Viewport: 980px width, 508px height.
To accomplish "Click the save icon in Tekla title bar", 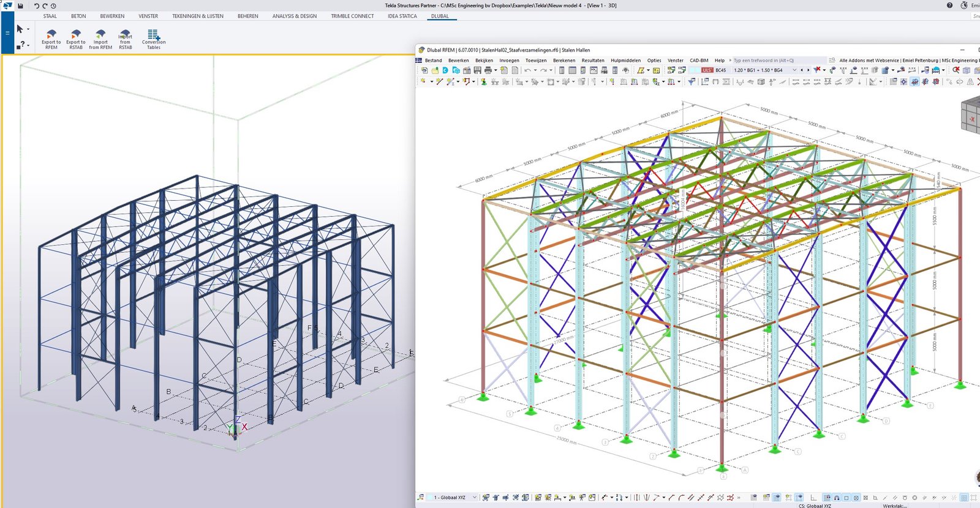I will [x=20, y=6].
